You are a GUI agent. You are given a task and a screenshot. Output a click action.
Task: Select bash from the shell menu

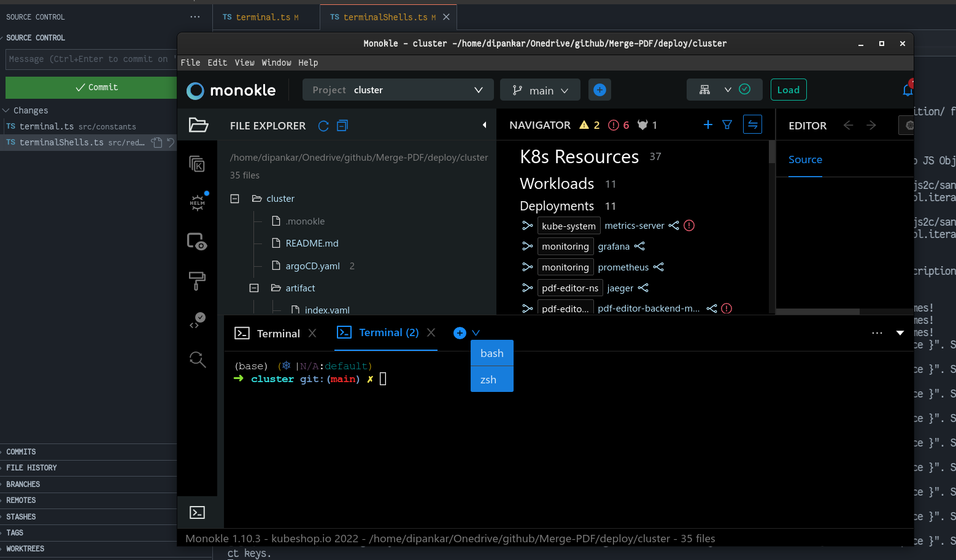[x=492, y=353]
